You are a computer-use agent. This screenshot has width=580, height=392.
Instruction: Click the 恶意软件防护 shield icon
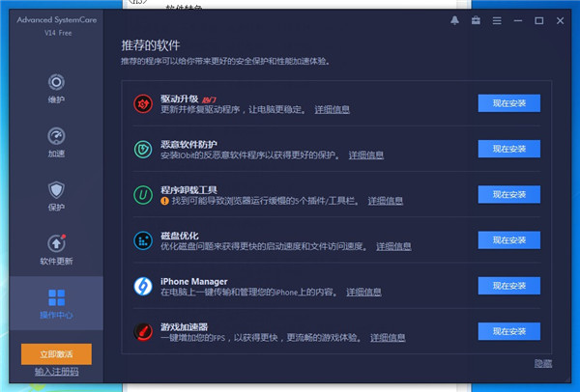[143, 150]
